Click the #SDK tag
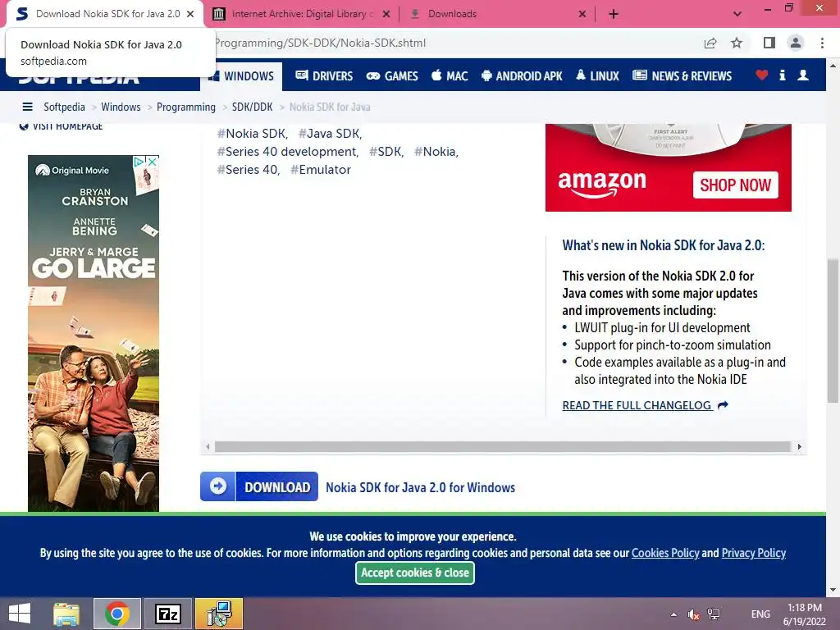This screenshot has width=840, height=630. point(386,152)
